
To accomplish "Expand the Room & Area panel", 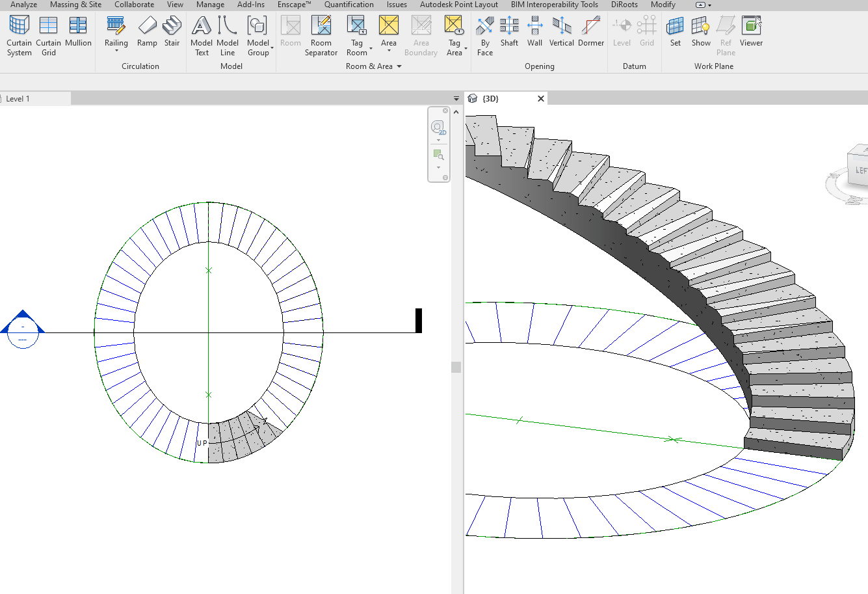I will coord(397,66).
